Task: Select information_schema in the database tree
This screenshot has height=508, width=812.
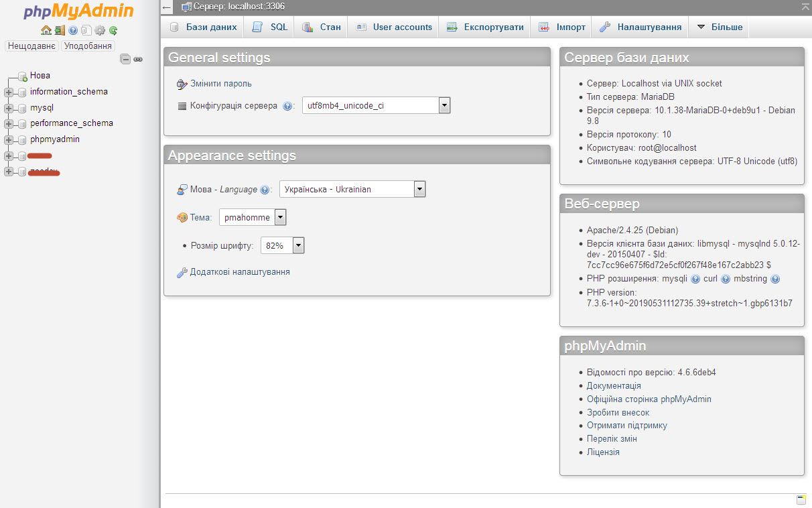Action: [x=69, y=92]
